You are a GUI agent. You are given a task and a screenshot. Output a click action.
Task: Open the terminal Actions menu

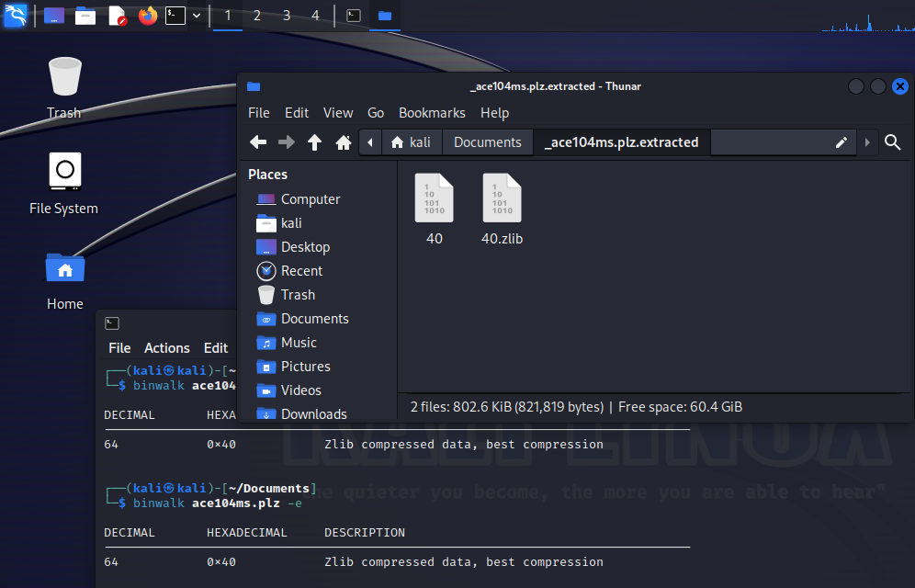click(x=167, y=347)
